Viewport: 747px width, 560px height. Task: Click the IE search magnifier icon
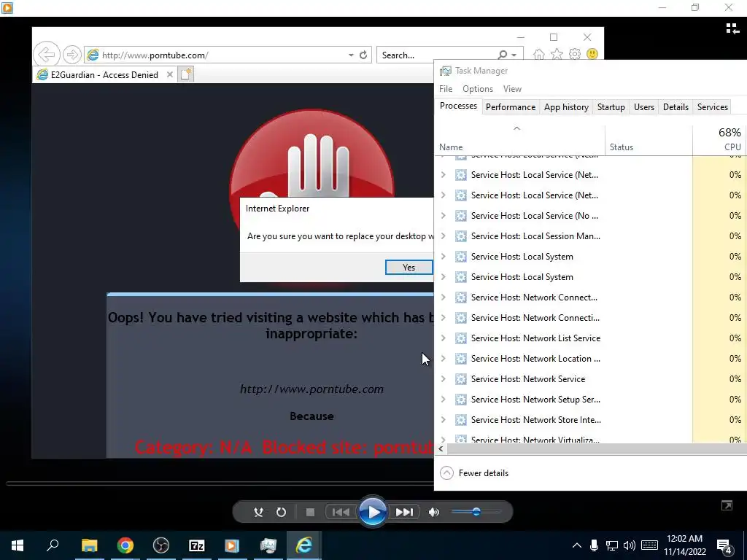pos(503,55)
